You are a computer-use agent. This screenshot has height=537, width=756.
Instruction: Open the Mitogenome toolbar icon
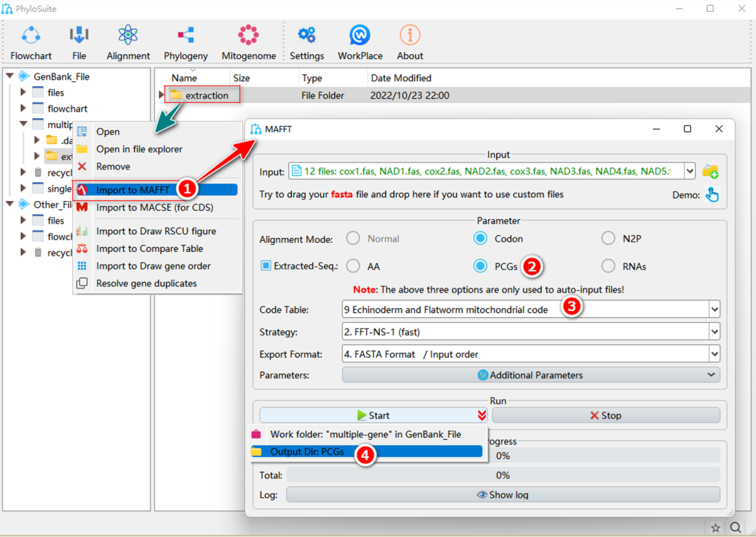[248, 35]
